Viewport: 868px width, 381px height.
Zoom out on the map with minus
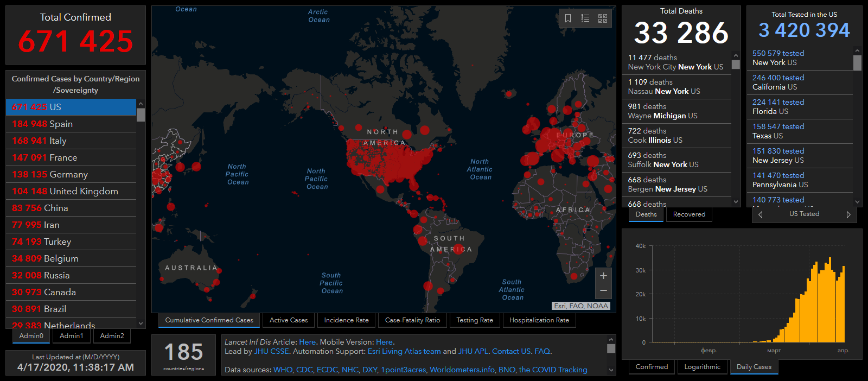point(603,291)
